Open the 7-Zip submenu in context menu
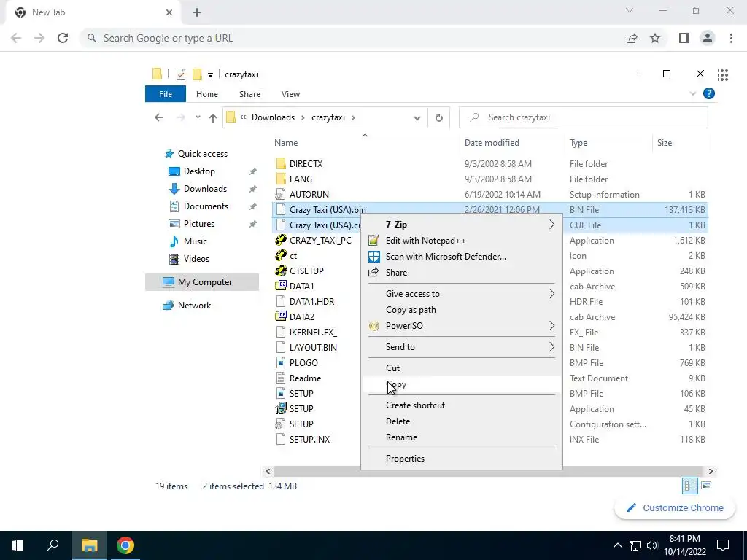 point(462,225)
